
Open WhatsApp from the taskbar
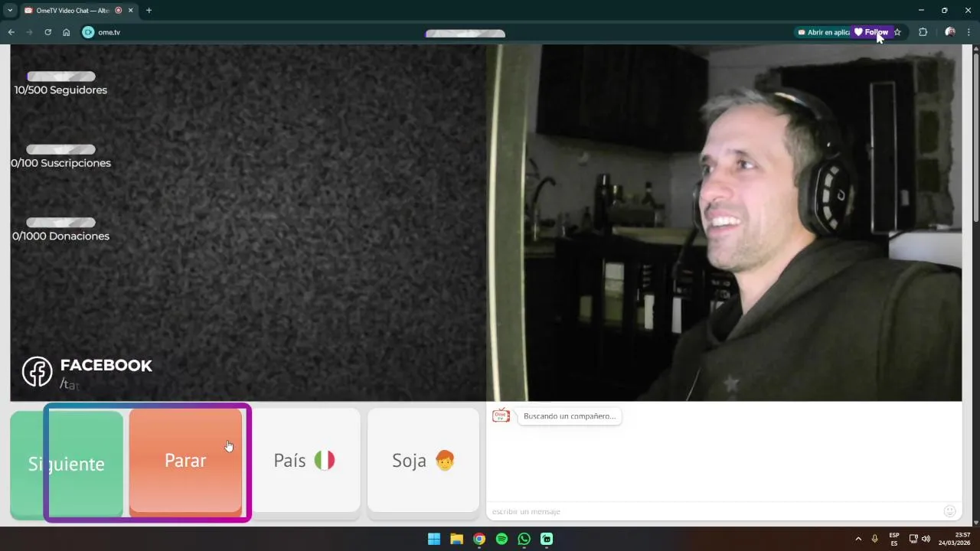[x=524, y=539]
